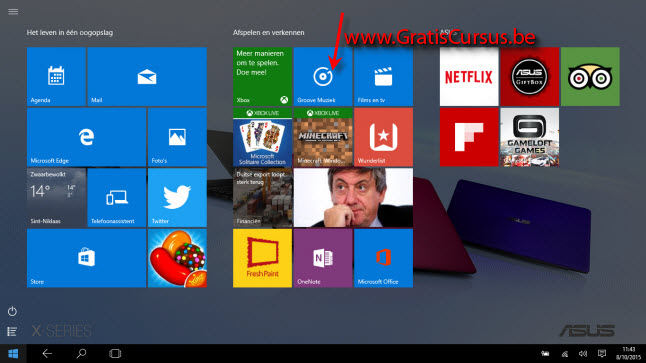The image size is (646, 363).
Task: Click the taskbar Back arrow
Action: [x=47, y=354]
